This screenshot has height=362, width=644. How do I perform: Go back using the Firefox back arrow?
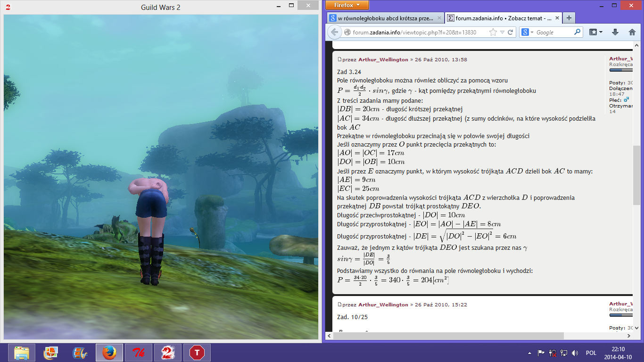coord(334,32)
